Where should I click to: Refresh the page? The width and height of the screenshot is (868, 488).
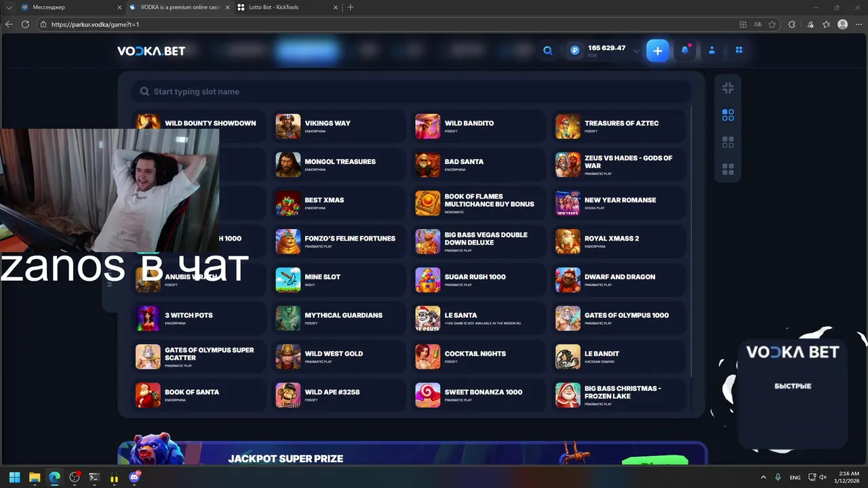(x=25, y=24)
